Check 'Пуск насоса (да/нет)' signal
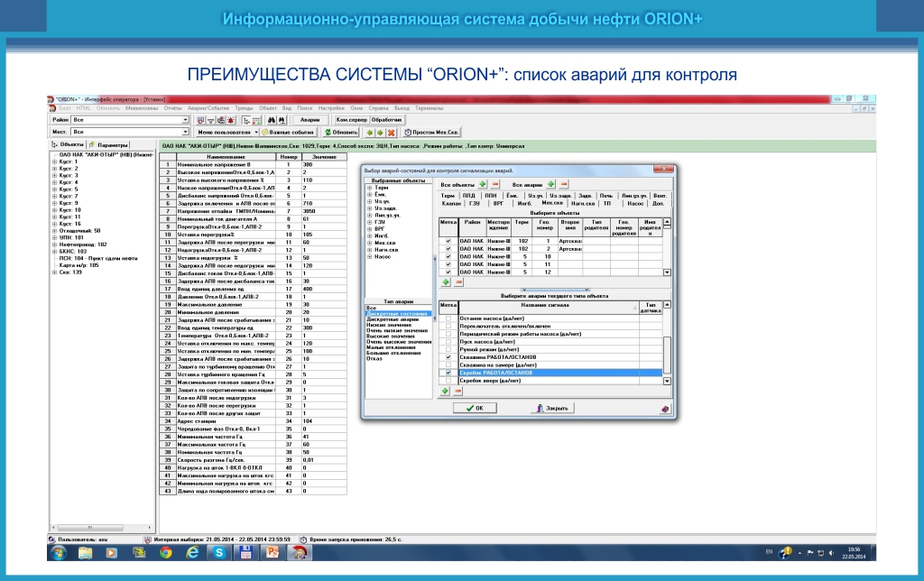The image size is (924, 581). click(x=448, y=341)
